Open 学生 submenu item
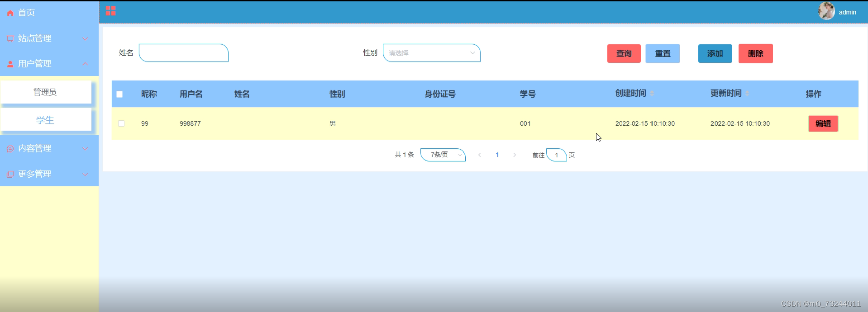Screen dimensions: 868x312 (46, 120)
